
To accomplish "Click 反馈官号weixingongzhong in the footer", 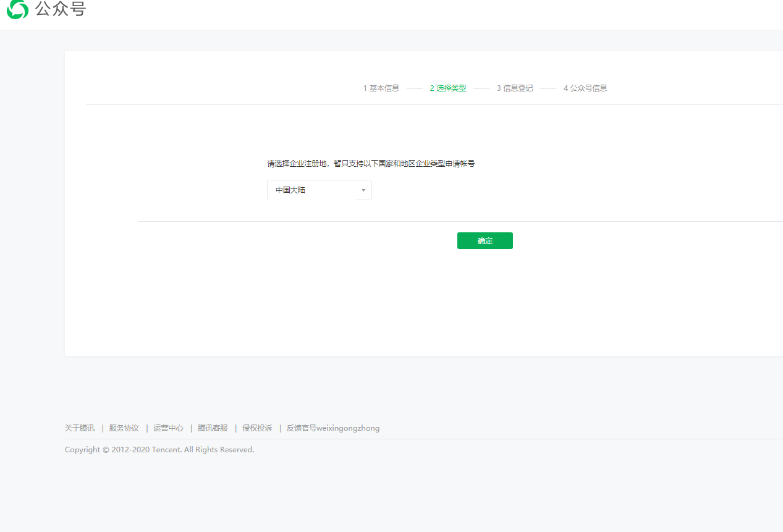I will coord(333,428).
